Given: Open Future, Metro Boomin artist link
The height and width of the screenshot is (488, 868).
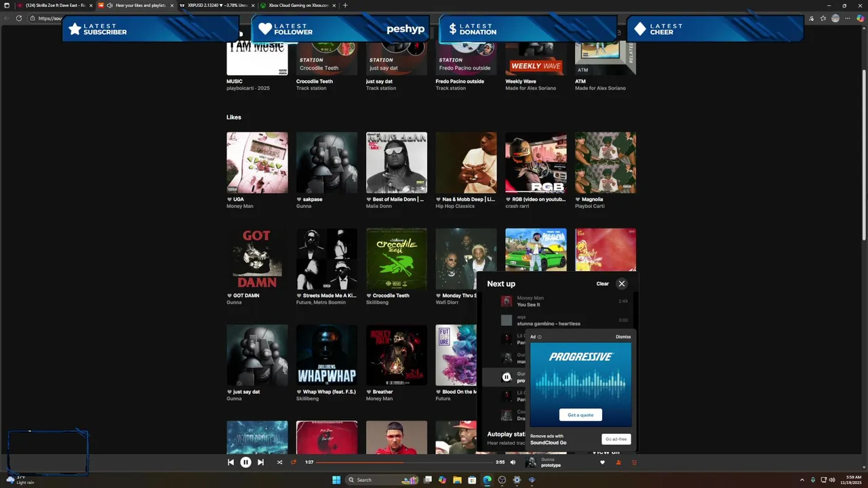Looking at the screenshot, I should [x=321, y=302].
